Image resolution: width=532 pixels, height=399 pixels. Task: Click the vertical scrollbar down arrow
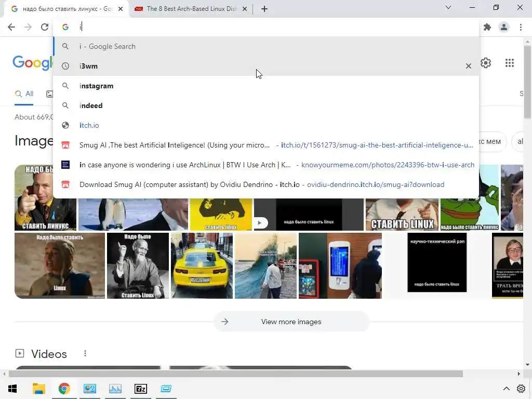(x=527, y=365)
